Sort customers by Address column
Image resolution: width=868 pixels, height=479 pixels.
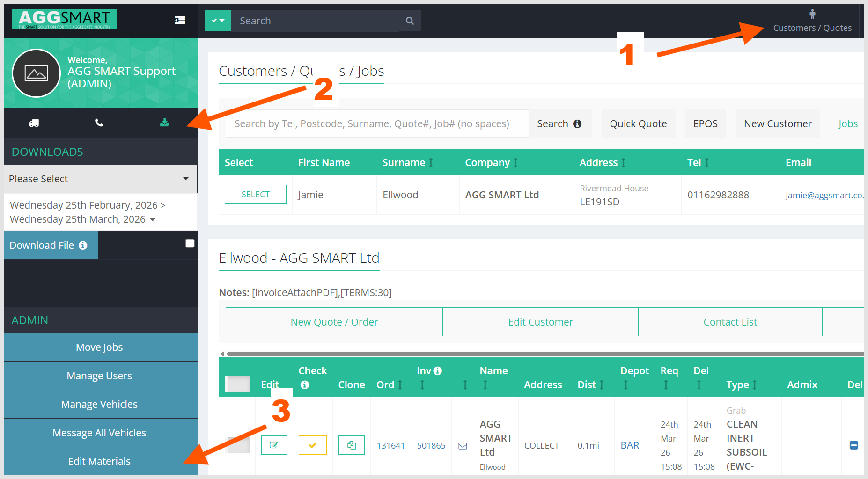[623, 162]
